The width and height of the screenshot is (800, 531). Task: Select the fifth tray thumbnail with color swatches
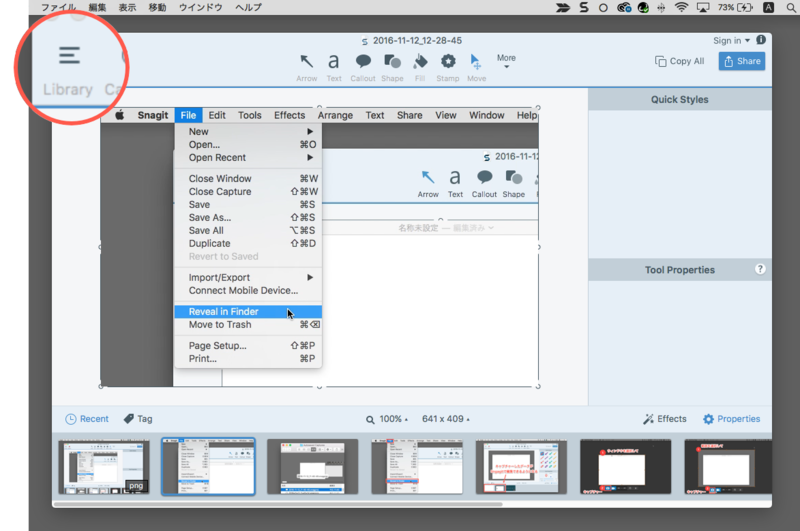coord(521,467)
